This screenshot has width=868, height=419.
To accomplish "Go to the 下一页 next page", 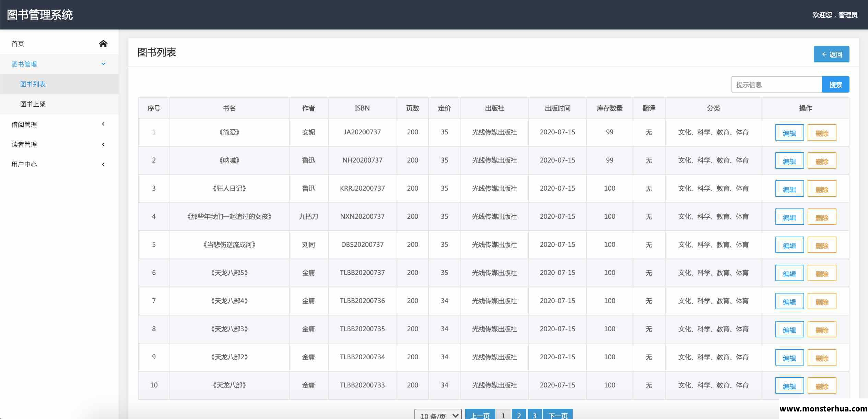I will [558, 414].
